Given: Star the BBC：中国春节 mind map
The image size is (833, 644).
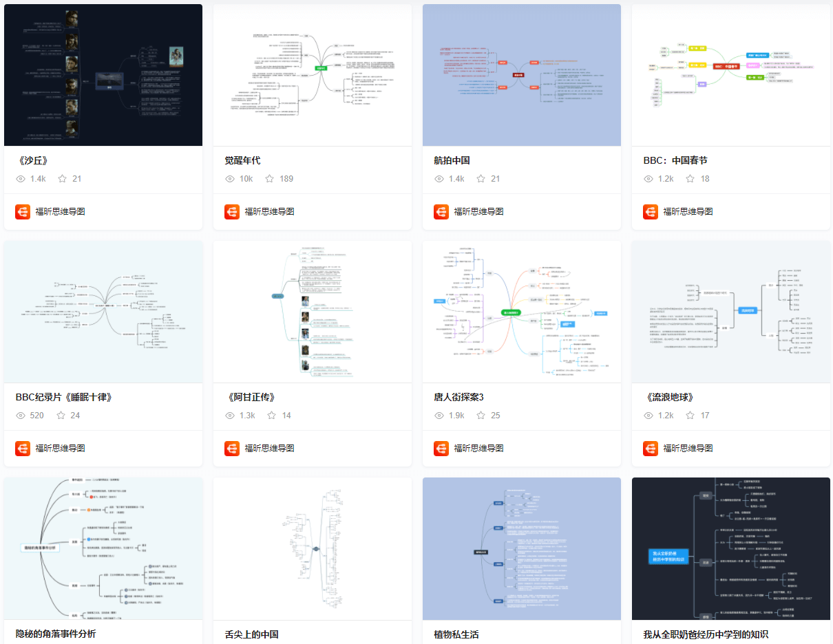Looking at the screenshot, I should pos(690,179).
